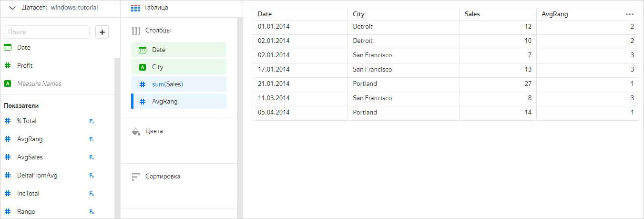Sort by the Sales column header

point(472,14)
